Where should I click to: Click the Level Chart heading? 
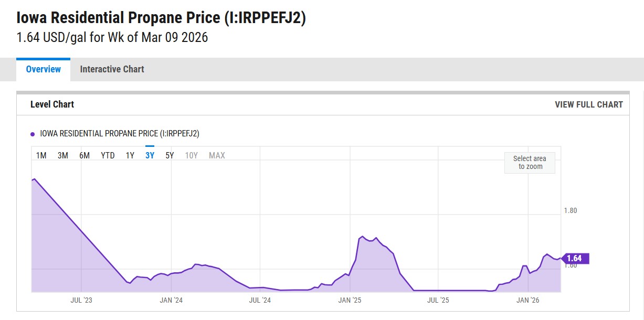tap(52, 104)
